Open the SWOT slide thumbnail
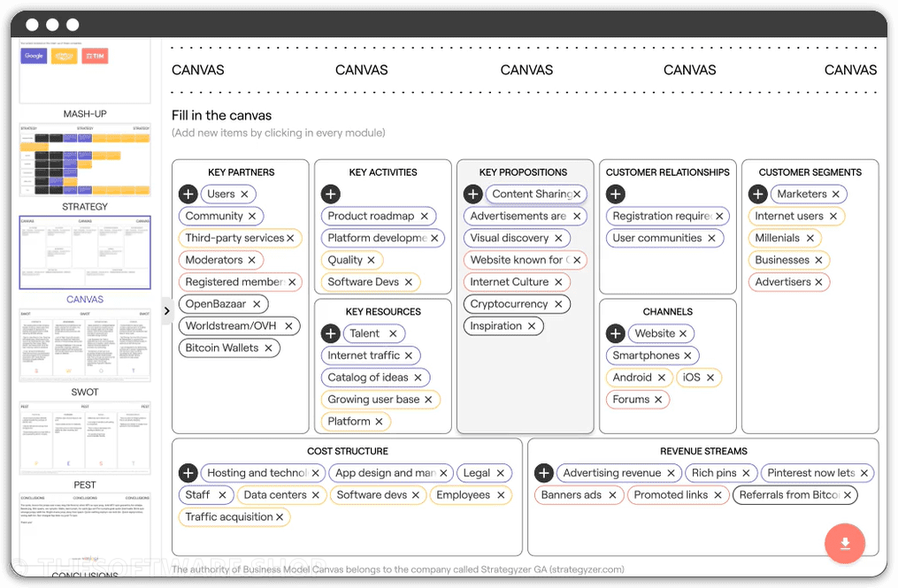 point(85,345)
